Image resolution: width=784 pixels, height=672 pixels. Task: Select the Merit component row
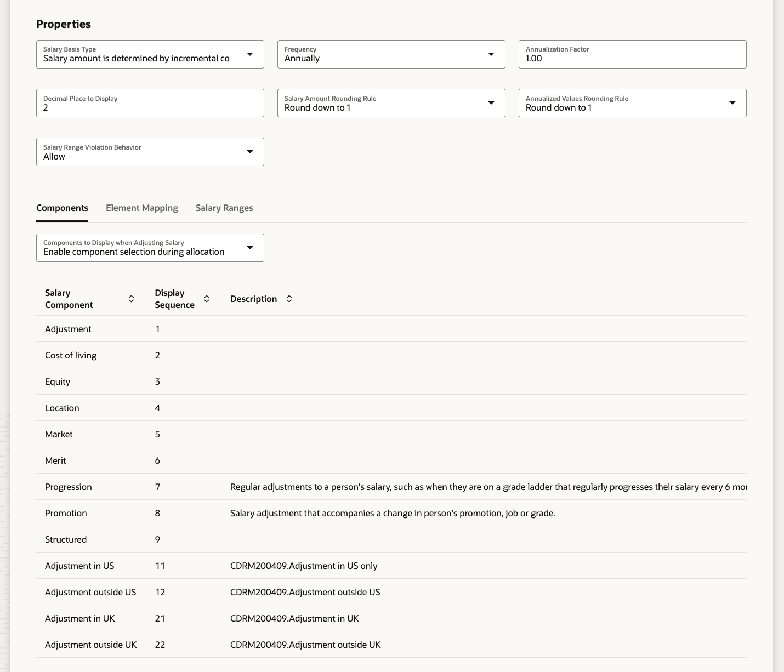click(x=391, y=460)
